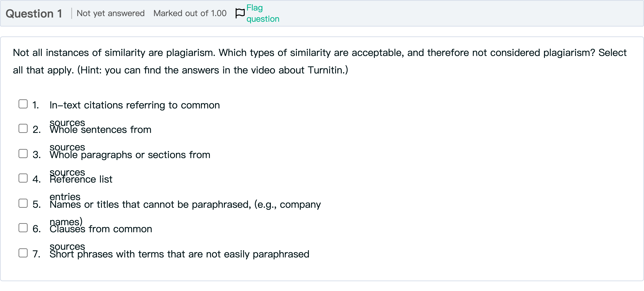Check option 1 checkbox for in-text citations
The width and height of the screenshot is (644, 291).
pyautogui.click(x=23, y=104)
